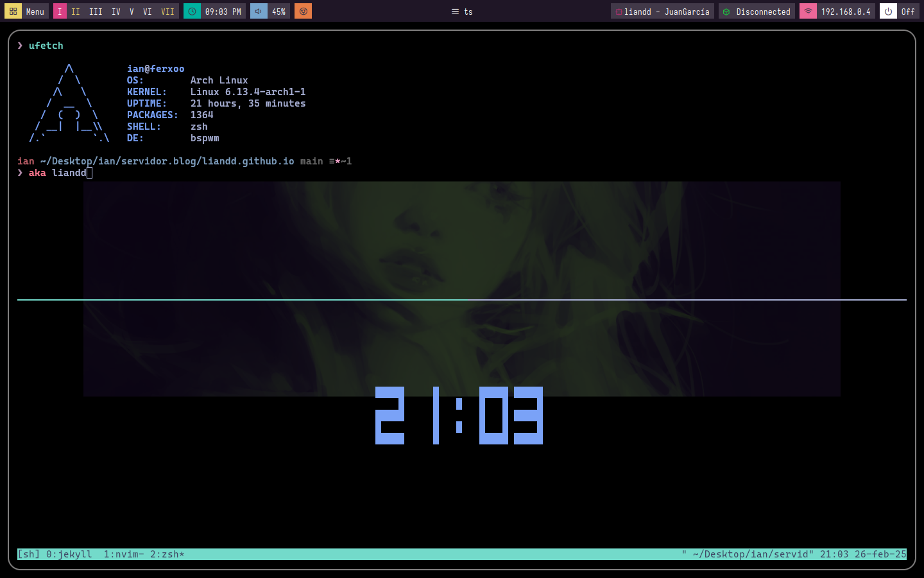The height and width of the screenshot is (578, 924).
Task: Click the 45% volume level indicator
Action: [x=278, y=12]
